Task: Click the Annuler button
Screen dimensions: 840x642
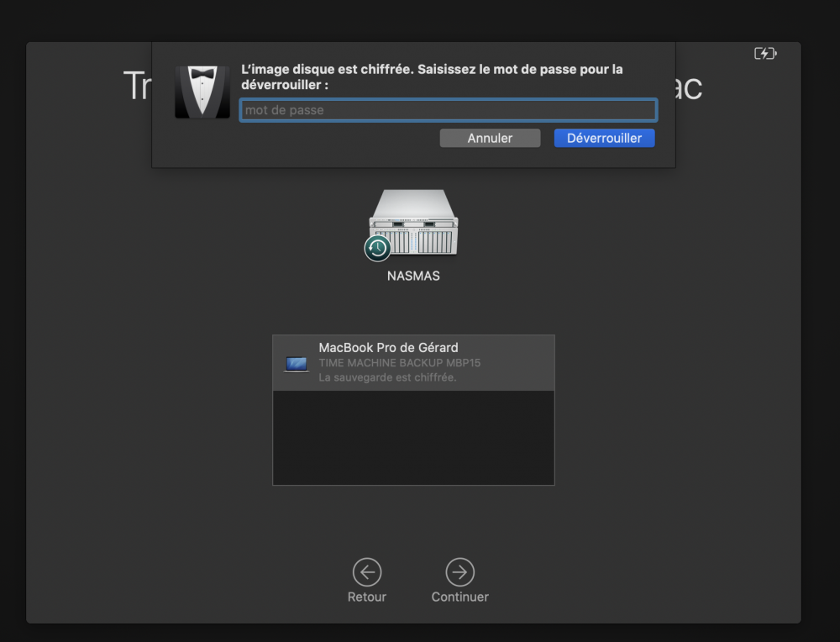Action: [490, 138]
